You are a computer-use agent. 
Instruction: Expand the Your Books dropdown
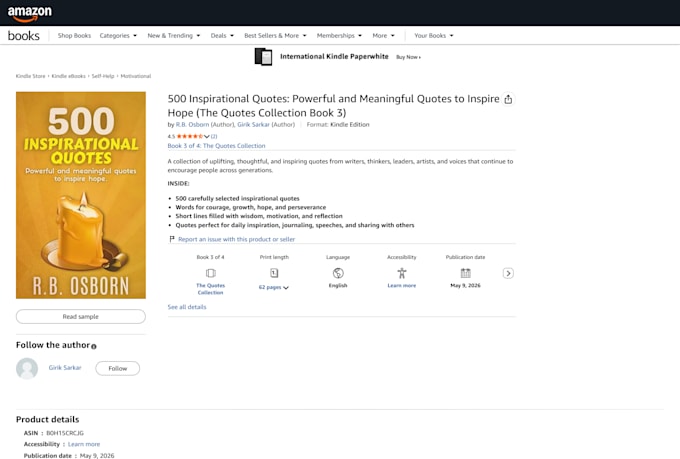click(x=434, y=36)
